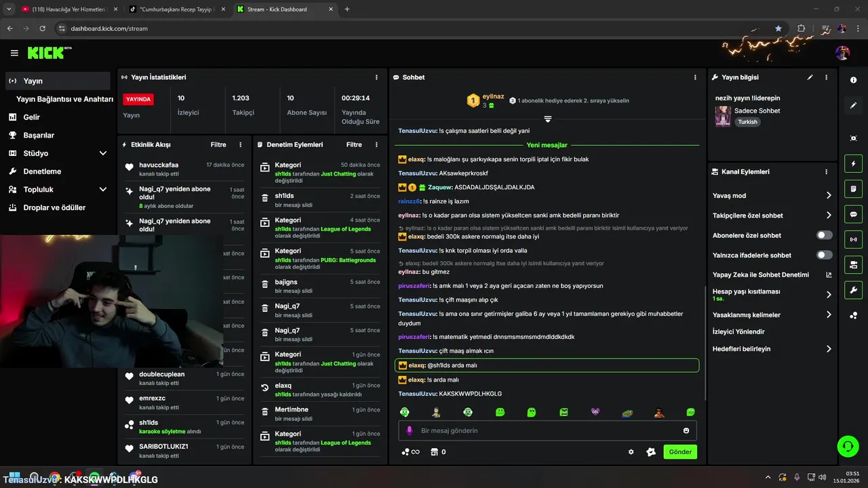Toggle Yalnızca ifadelerle sohbet switch
The width and height of the screenshot is (868, 488).
point(825,255)
